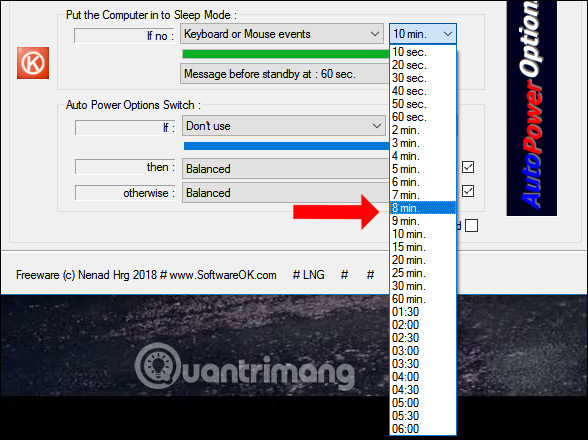This screenshot has width=588, height=440.
Task: Tick the unchecked box below the power plan rows
Action: [471, 226]
